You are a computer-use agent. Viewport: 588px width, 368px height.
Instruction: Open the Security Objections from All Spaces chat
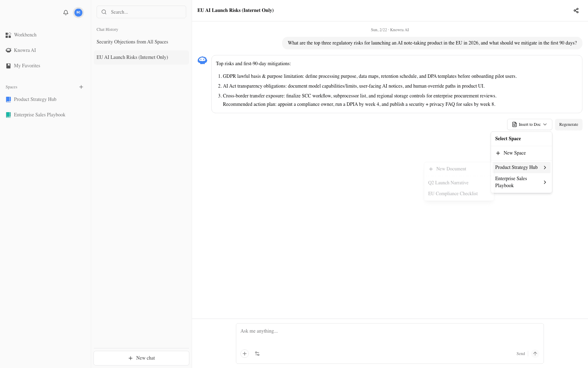point(132,42)
